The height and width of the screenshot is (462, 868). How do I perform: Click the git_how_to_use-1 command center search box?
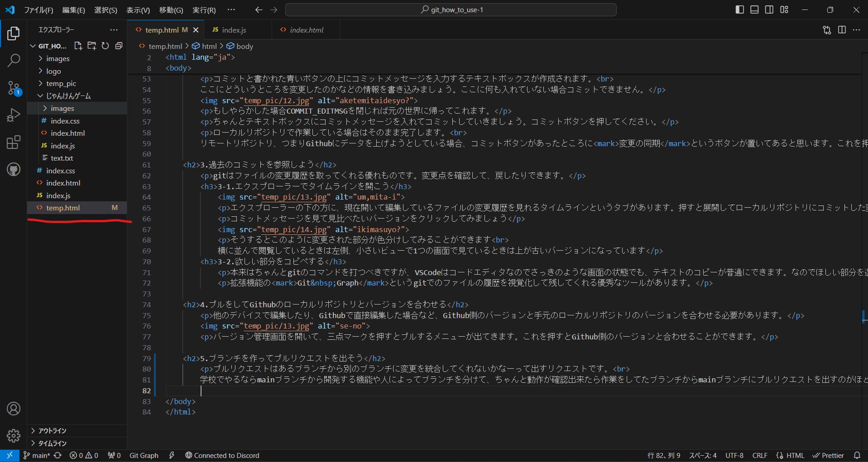coord(451,10)
